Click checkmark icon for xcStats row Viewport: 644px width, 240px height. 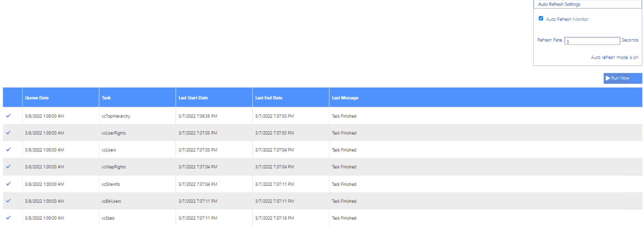(8, 218)
